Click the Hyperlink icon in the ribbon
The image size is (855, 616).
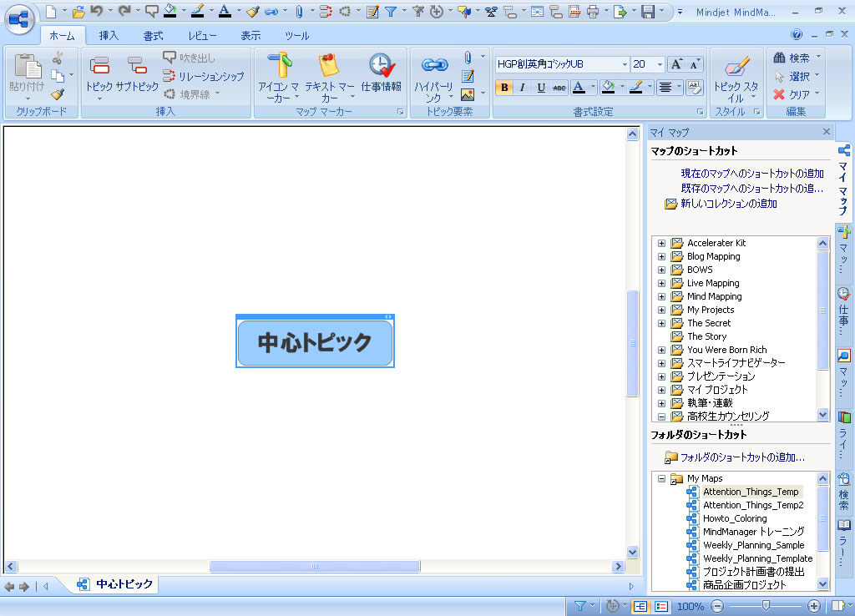[x=434, y=66]
